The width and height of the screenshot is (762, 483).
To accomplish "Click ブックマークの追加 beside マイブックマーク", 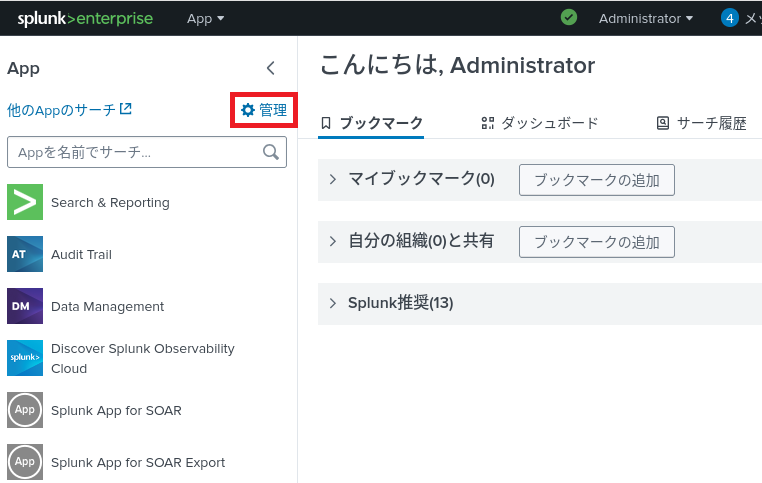I will click(x=596, y=180).
